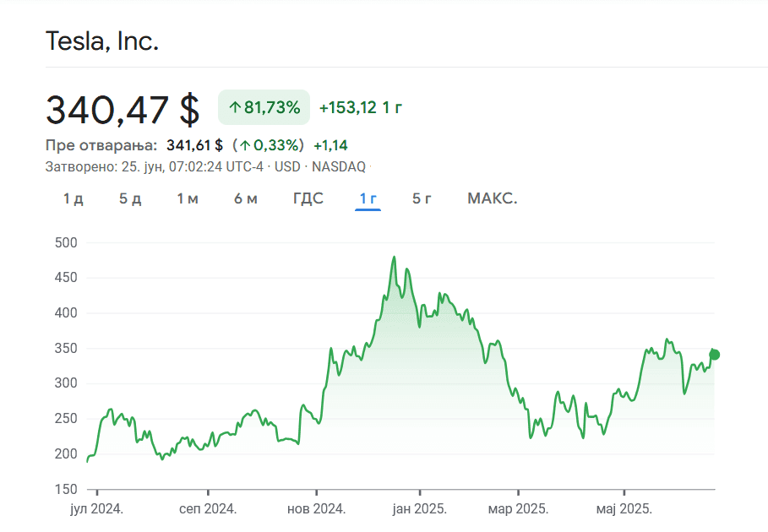Switch to the 5 г range tab
This screenshot has width=768, height=532.
click(422, 198)
